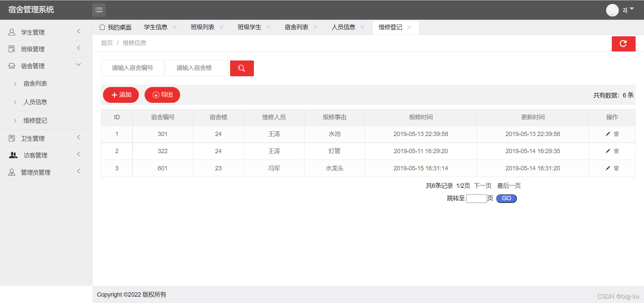Click the red refresh button

tap(624, 44)
